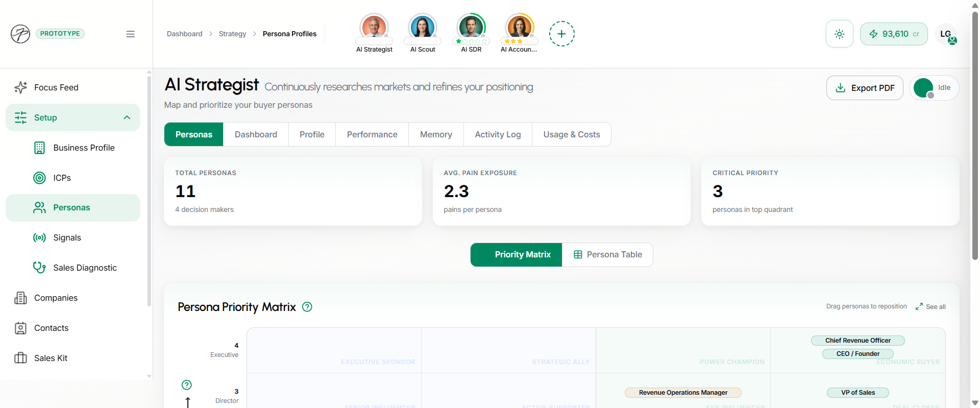Screen dimensions: 980x408
Task: Switch to the Persona Table view
Action: tap(607, 254)
